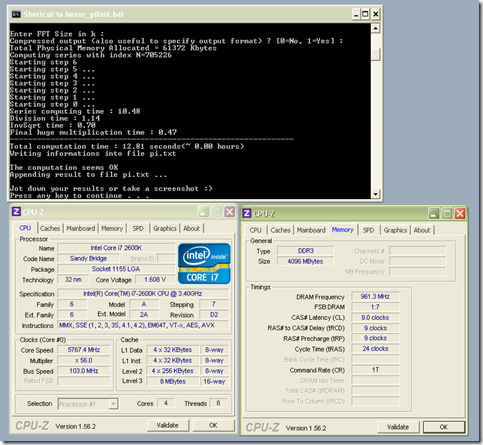Minimize the right CPU-Z Memory window

434,213
